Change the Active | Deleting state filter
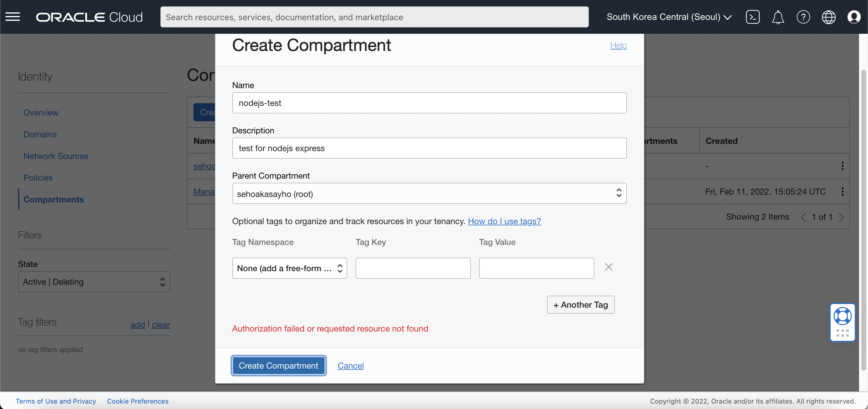This screenshot has width=868, height=409. pyautogui.click(x=94, y=282)
